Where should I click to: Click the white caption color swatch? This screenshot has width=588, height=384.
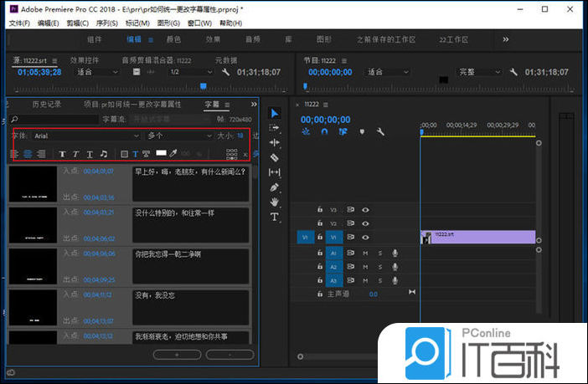(x=161, y=154)
